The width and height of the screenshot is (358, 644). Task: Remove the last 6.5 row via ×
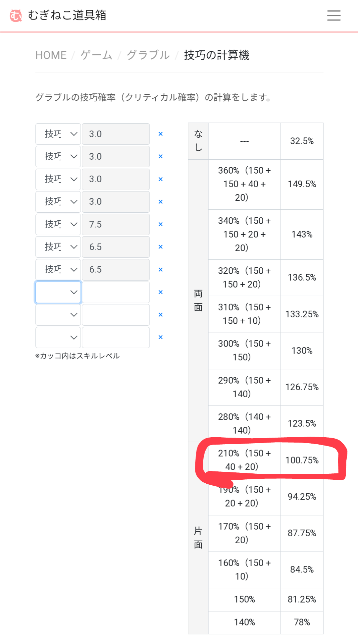tap(160, 270)
